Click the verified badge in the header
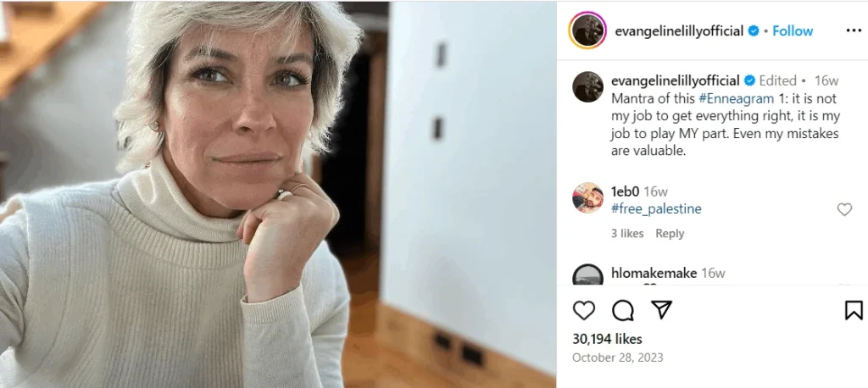The image size is (868, 388). coord(754,31)
